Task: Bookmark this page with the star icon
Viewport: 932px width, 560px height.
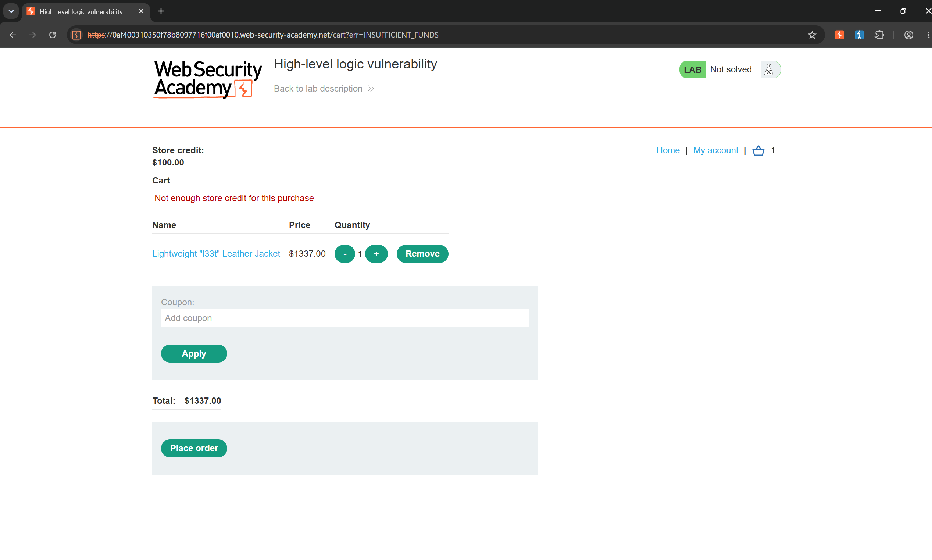Action: pyautogui.click(x=812, y=35)
